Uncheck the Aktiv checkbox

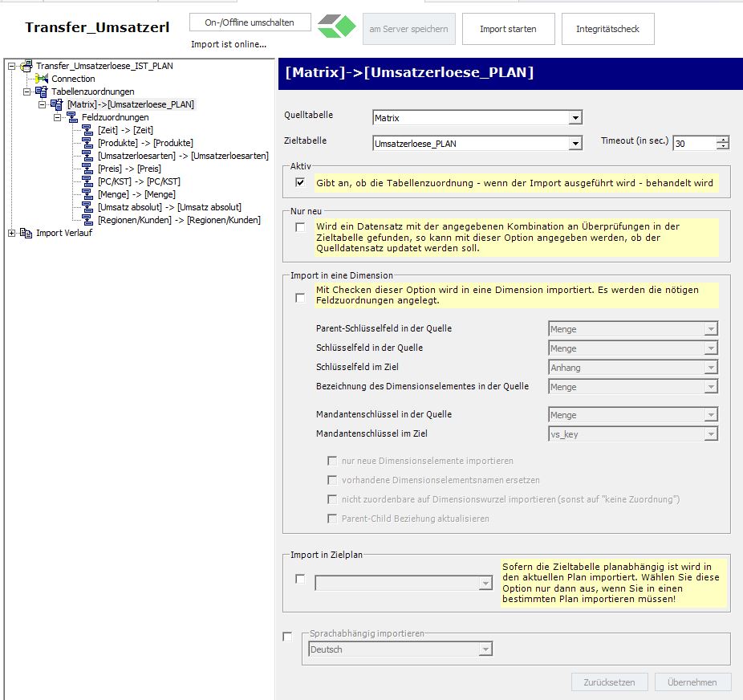click(300, 182)
